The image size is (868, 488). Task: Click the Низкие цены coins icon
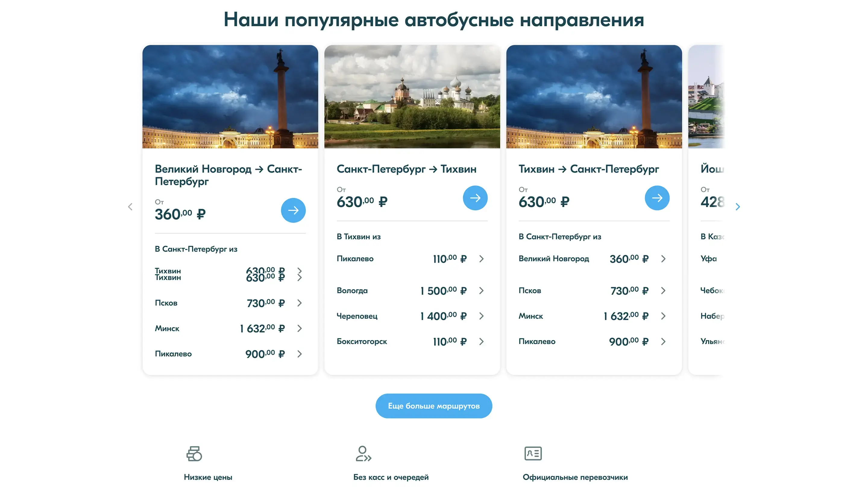pos(194,453)
